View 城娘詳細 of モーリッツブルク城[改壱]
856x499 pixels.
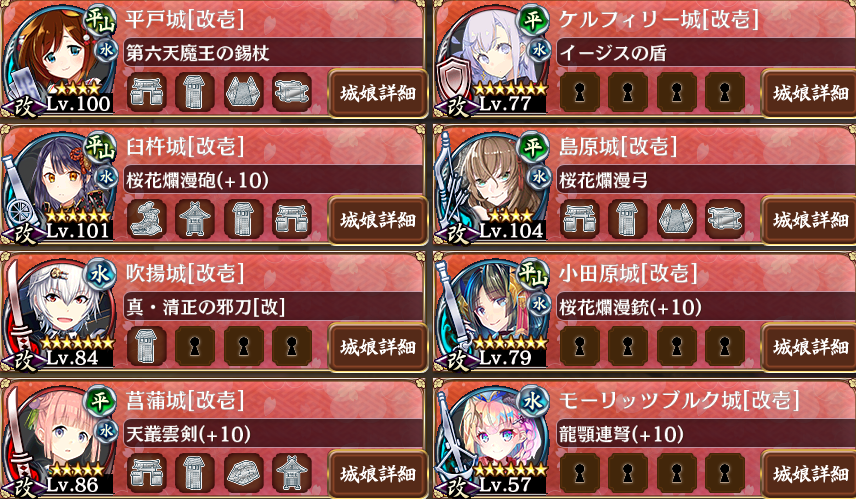click(810, 473)
